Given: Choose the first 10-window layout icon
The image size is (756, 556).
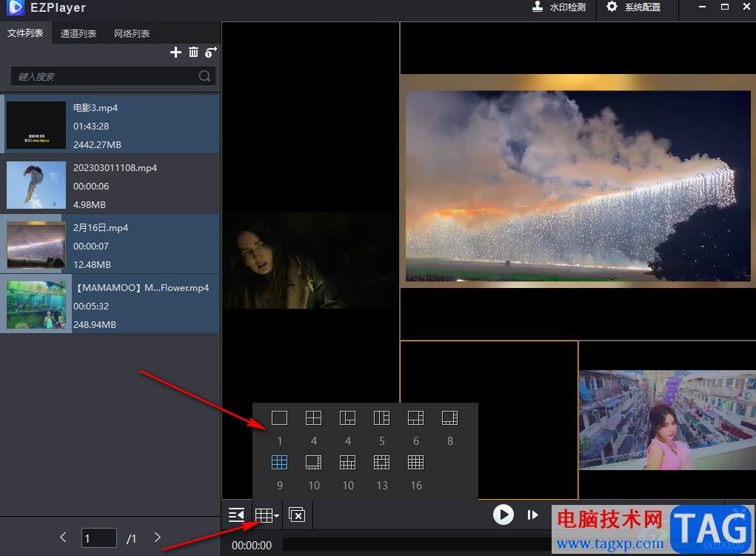Looking at the screenshot, I should click(x=313, y=463).
